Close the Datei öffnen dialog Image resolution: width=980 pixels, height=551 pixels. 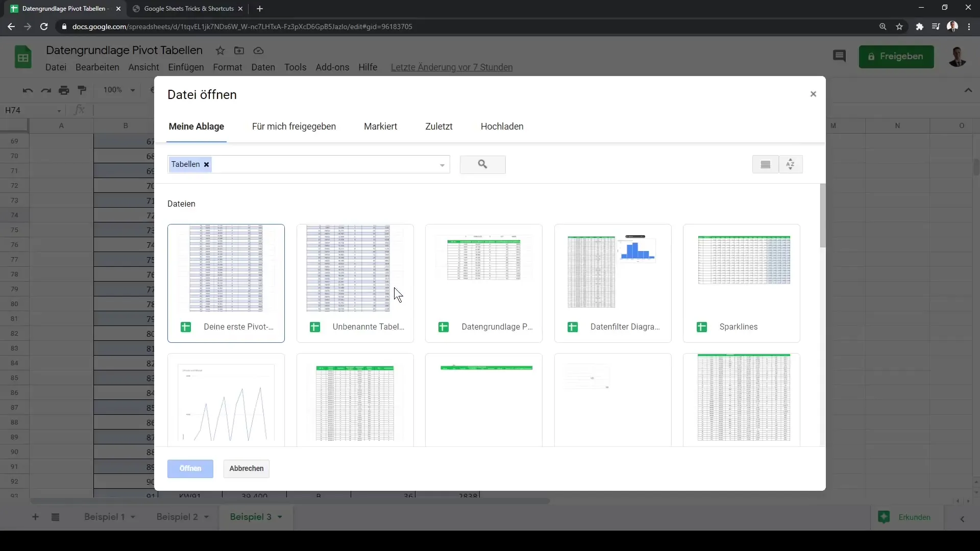coord(813,94)
